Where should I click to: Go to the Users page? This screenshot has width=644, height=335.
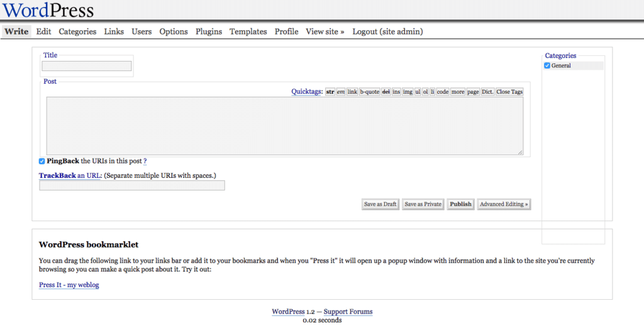pos(142,31)
